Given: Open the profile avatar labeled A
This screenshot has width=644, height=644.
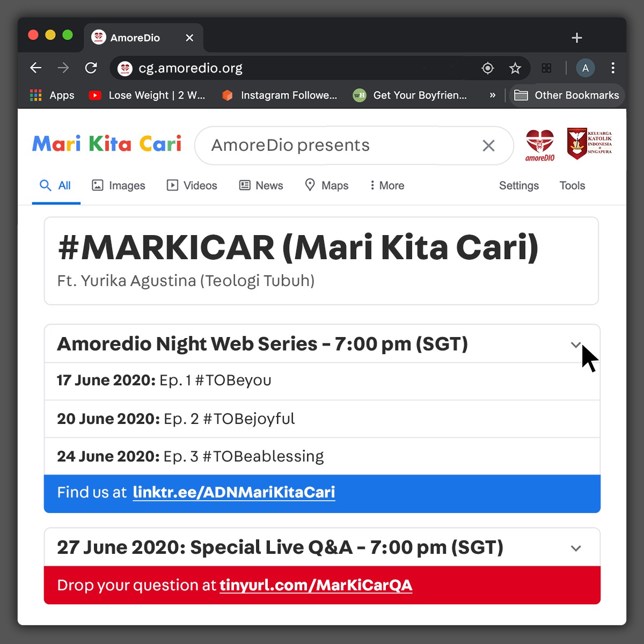Looking at the screenshot, I should (586, 68).
